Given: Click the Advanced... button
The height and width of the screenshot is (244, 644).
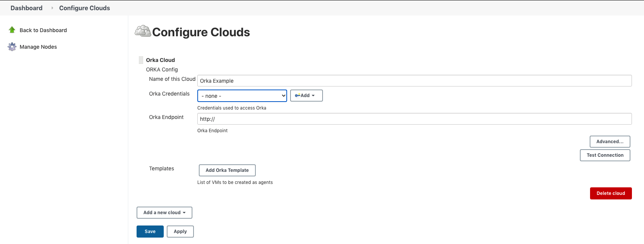Looking at the screenshot, I should tap(610, 142).
